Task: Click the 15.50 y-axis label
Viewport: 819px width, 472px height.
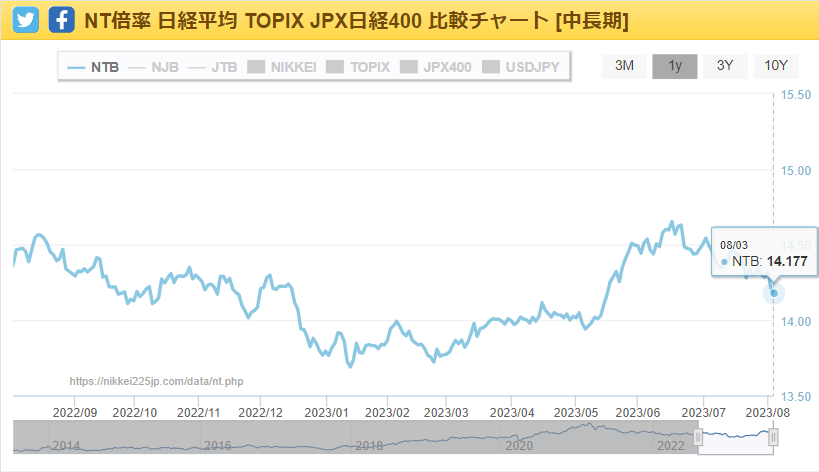Action: (795, 95)
